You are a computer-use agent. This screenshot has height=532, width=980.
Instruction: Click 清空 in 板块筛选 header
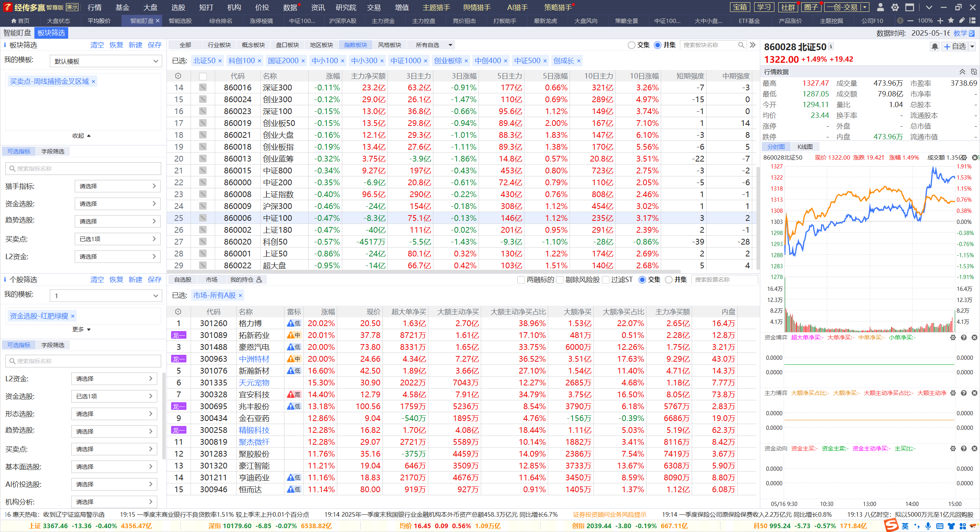point(97,45)
